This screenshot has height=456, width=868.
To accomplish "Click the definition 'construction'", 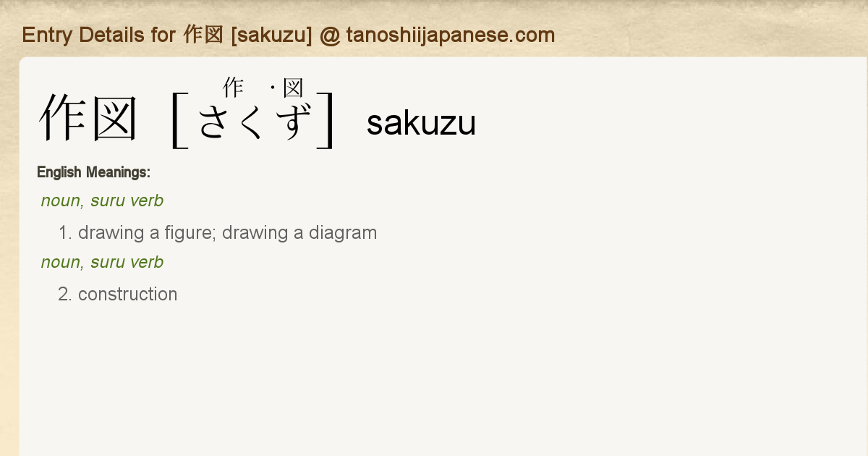I will [127, 295].
